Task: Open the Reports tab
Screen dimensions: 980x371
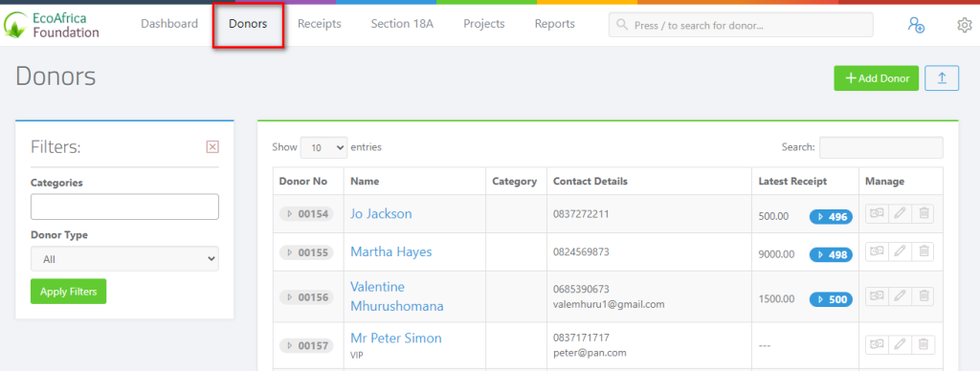Action: 554,24
